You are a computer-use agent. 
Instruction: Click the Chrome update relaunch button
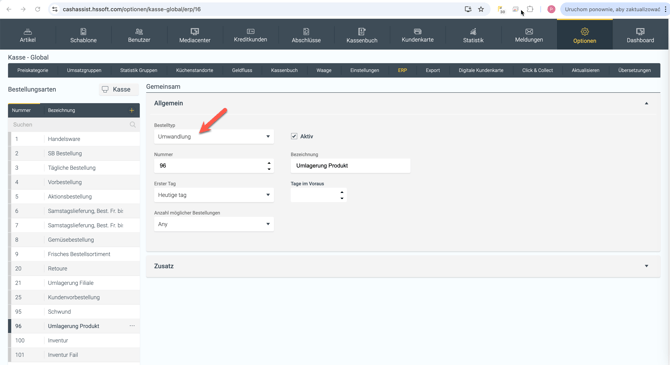click(612, 9)
